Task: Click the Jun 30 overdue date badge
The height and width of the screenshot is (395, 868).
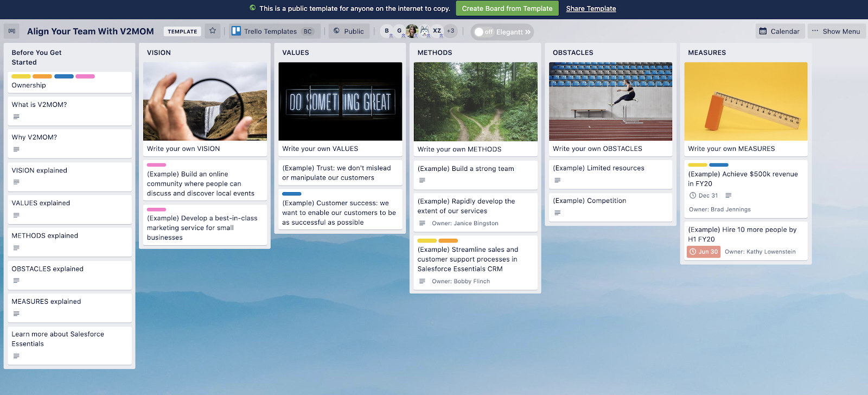Action: click(704, 252)
